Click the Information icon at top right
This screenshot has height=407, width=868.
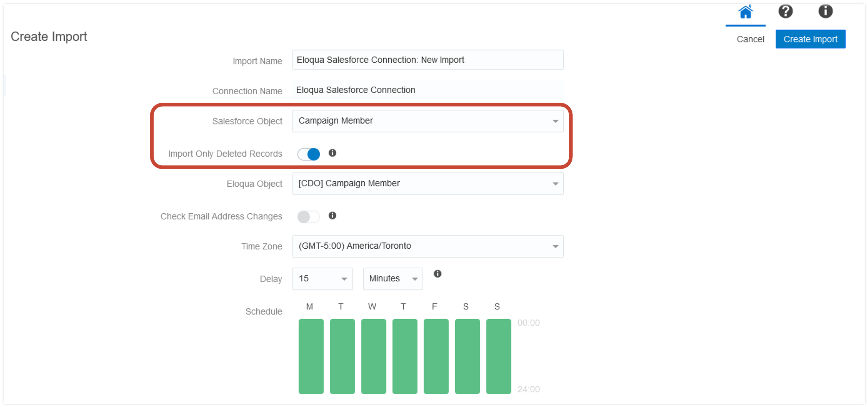coord(825,11)
